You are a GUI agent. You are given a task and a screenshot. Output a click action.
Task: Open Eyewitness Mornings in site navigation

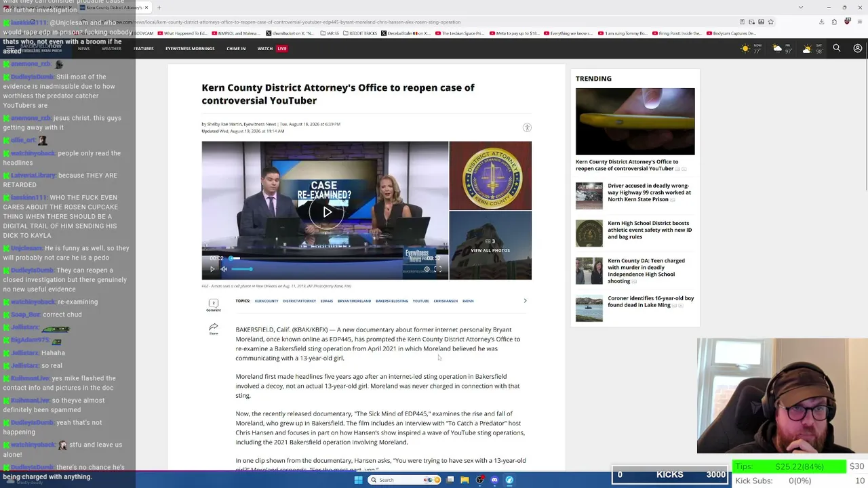[190, 49]
